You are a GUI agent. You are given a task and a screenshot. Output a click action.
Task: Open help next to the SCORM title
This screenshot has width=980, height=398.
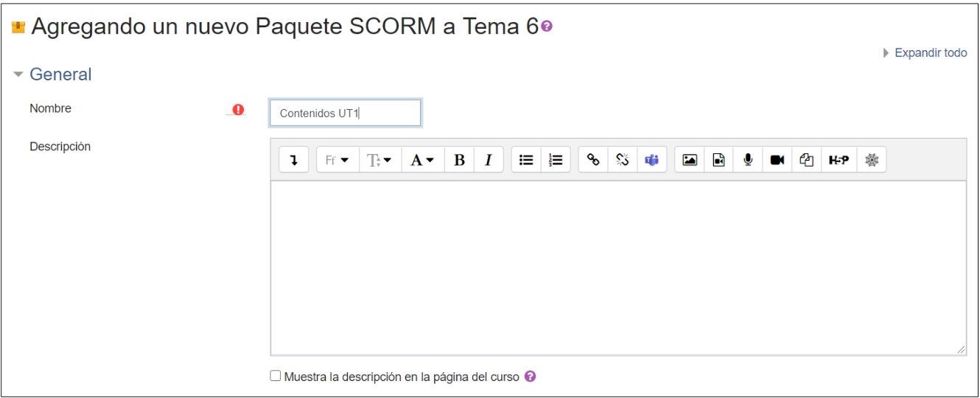click(547, 27)
